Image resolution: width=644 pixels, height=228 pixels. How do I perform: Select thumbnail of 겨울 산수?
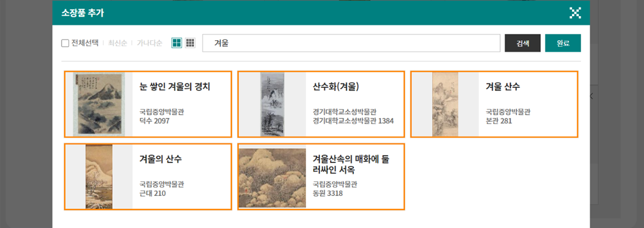pyautogui.click(x=445, y=104)
